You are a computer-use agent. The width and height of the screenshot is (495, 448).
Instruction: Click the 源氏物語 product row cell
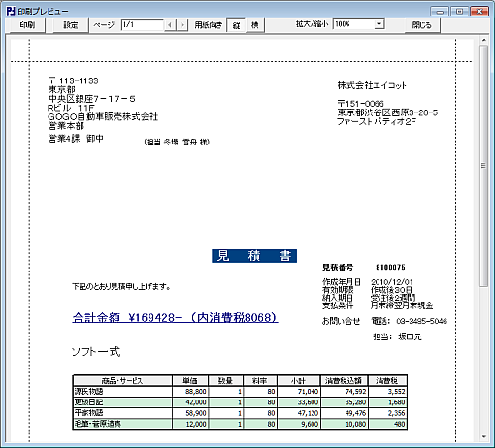[122, 392]
